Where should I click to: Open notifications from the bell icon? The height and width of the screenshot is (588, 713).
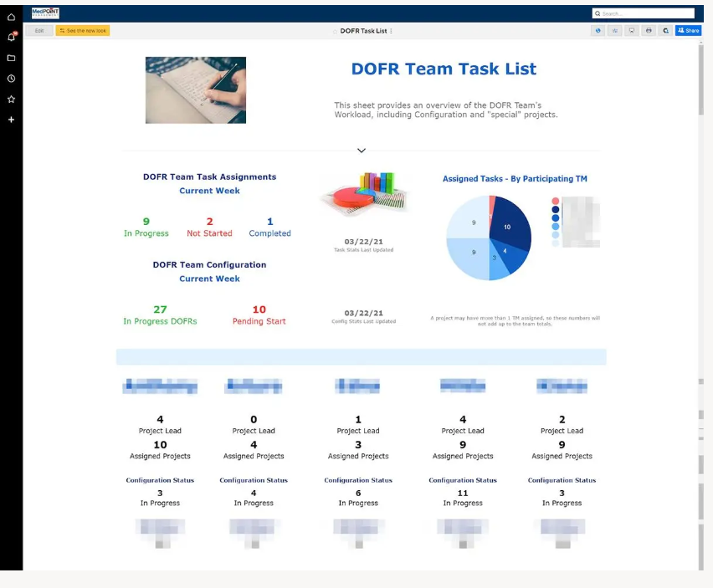tap(11, 36)
